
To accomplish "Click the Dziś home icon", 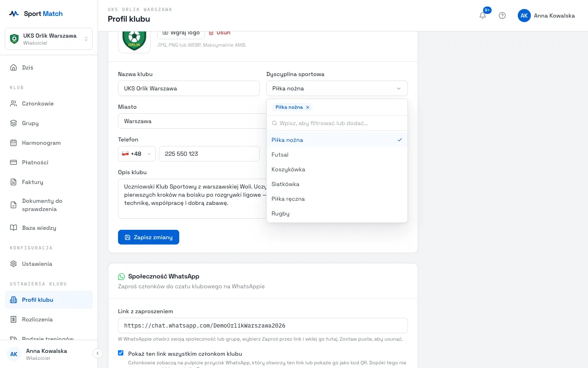I will point(13,67).
